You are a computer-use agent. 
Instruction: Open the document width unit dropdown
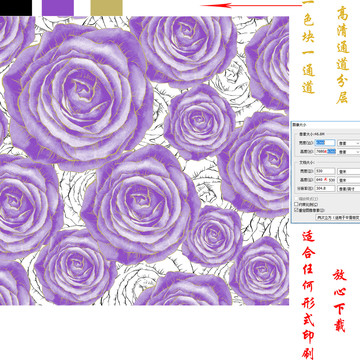(x=349, y=171)
